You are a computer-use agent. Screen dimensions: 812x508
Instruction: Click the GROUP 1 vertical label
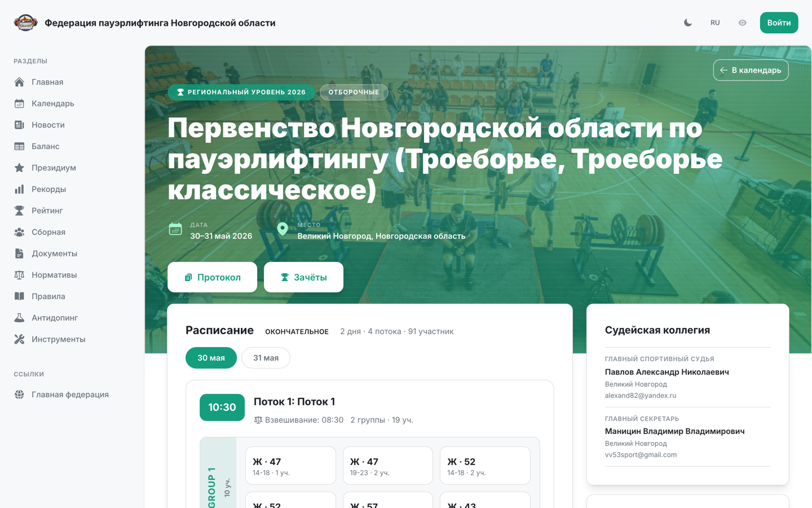211,487
